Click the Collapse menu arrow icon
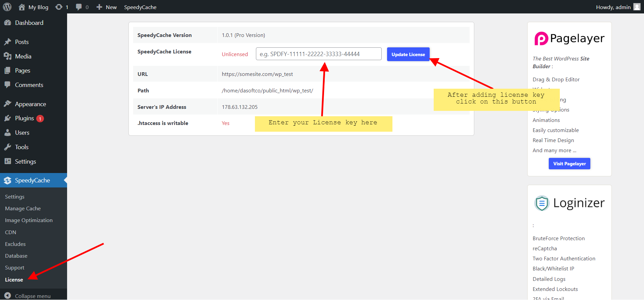The image size is (644, 300). click(x=7, y=296)
